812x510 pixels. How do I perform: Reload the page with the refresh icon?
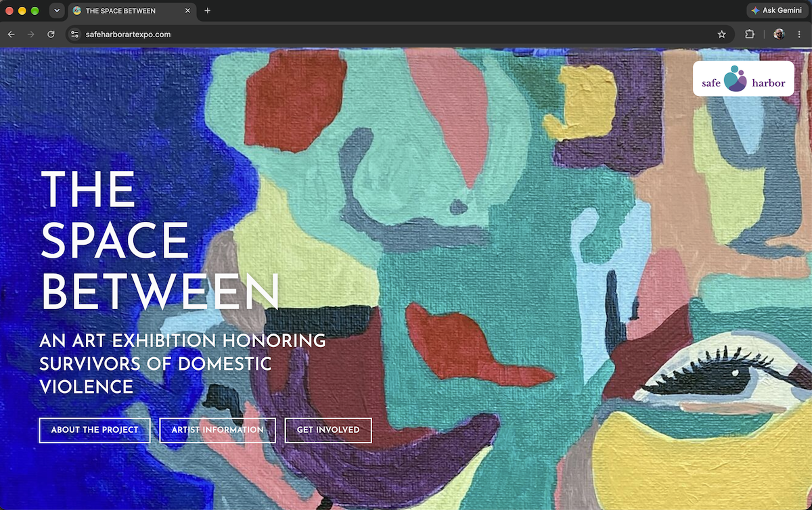pyautogui.click(x=51, y=34)
